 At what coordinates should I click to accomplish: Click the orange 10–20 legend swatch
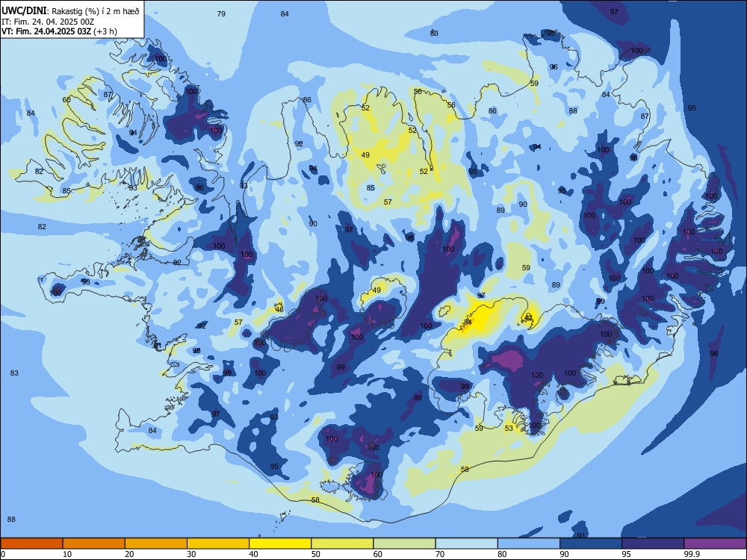[x=94, y=544]
